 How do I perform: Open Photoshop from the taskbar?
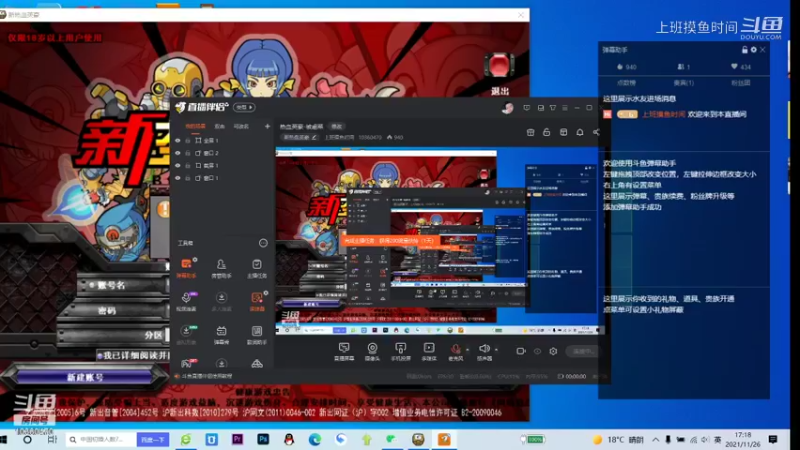[263, 439]
